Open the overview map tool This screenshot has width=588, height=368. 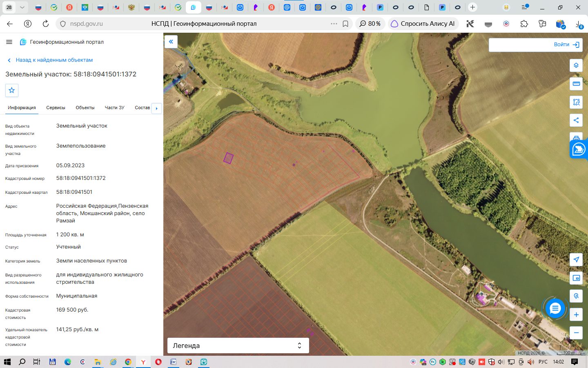click(x=576, y=278)
